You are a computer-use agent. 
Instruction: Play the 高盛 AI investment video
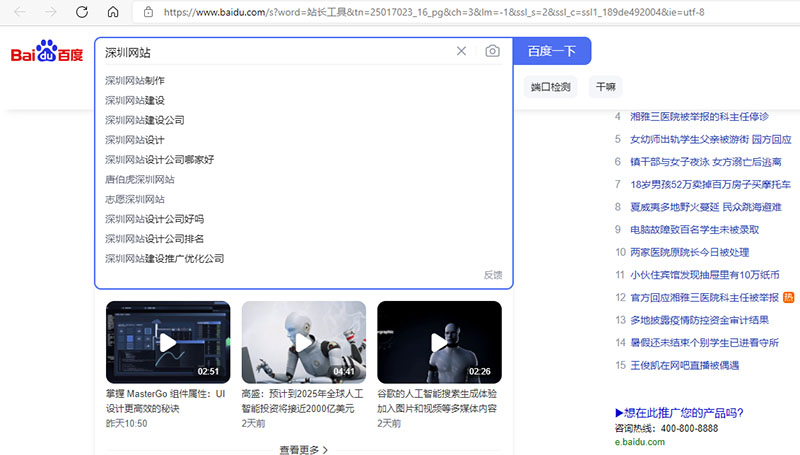coord(304,343)
